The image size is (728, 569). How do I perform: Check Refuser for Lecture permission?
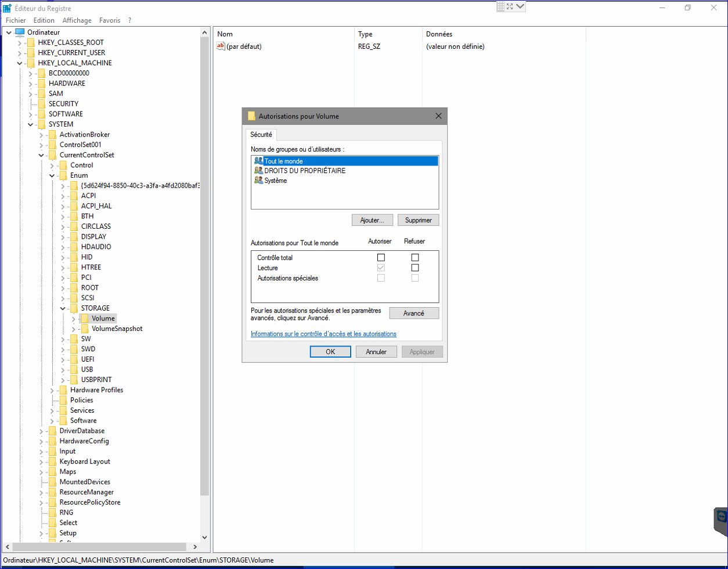(x=415, y=268)
